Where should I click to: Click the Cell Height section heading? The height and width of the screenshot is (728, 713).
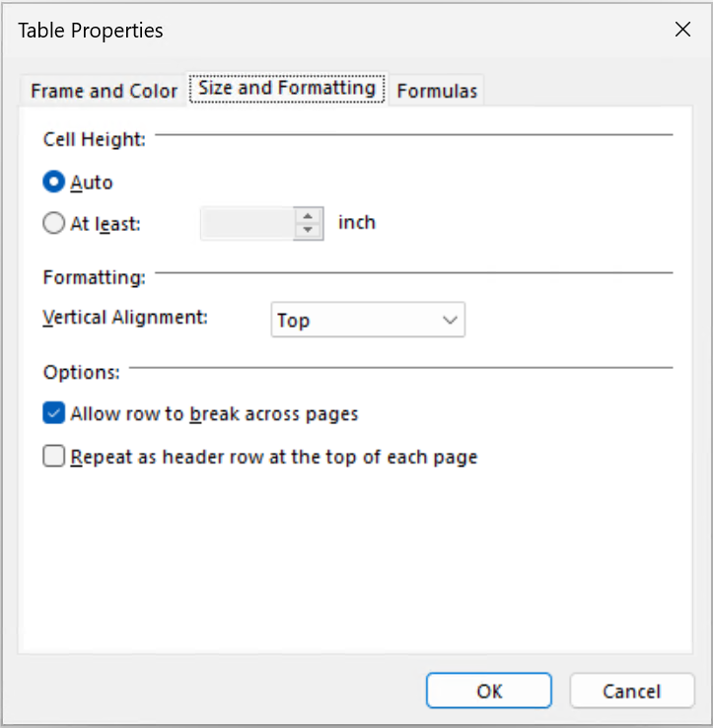95,139
